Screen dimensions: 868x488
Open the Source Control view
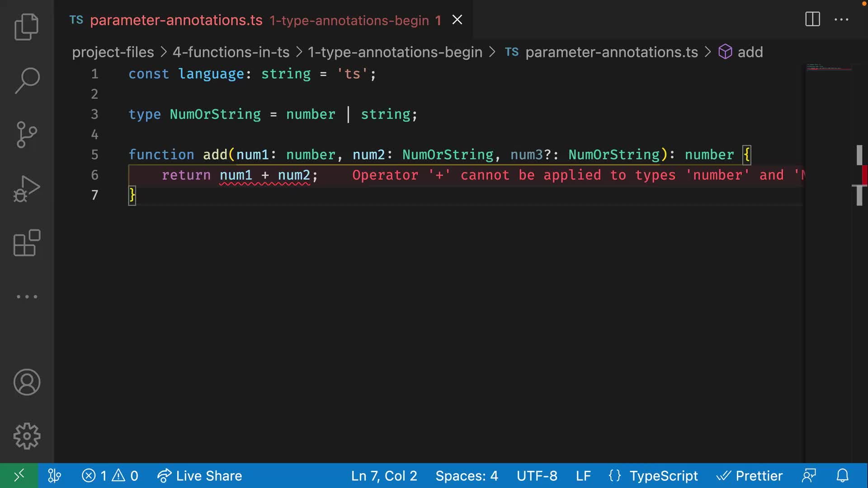26,135
